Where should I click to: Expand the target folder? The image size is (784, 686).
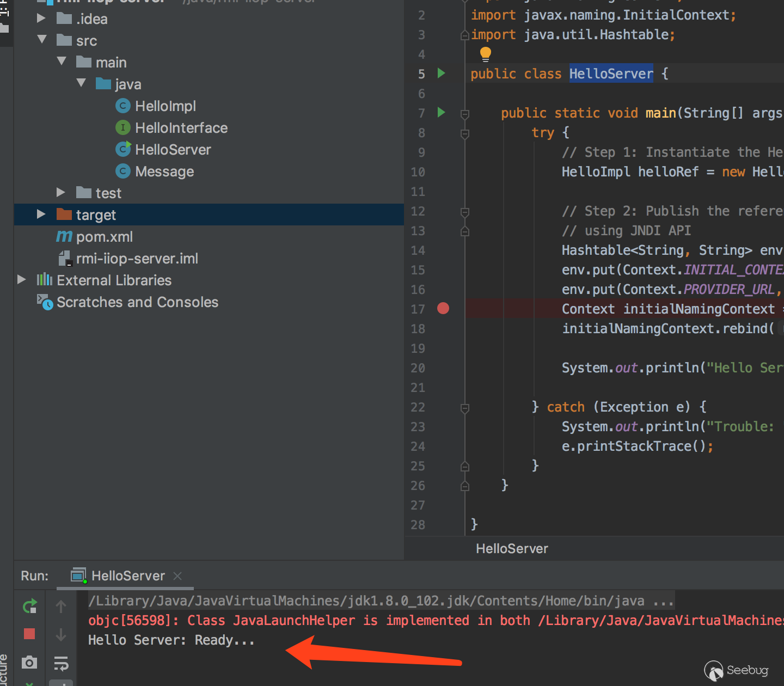pos(41,215)
